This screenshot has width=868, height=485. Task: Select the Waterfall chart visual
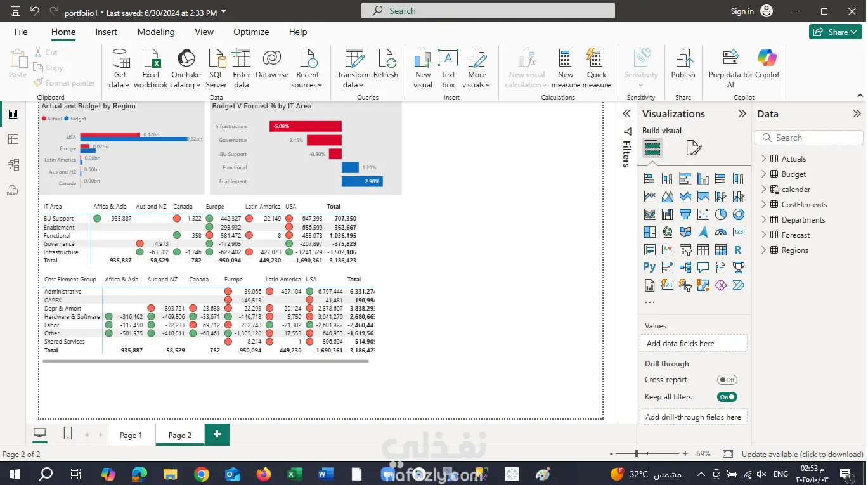[x=667, y=214]
